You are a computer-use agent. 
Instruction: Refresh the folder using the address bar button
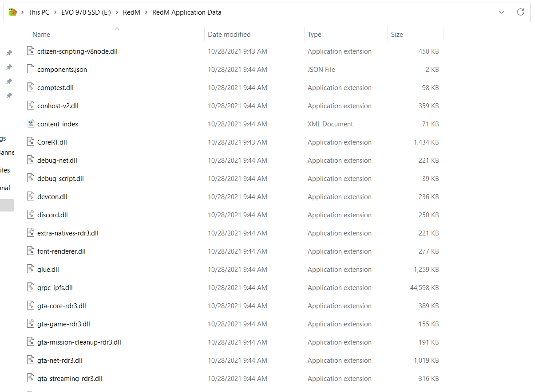(521, 12)
